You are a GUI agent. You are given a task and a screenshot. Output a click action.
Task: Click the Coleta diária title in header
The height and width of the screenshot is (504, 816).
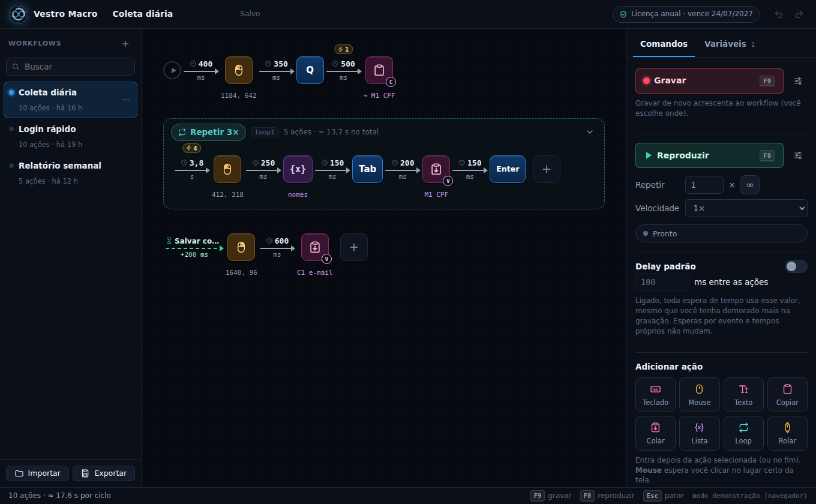142,14
